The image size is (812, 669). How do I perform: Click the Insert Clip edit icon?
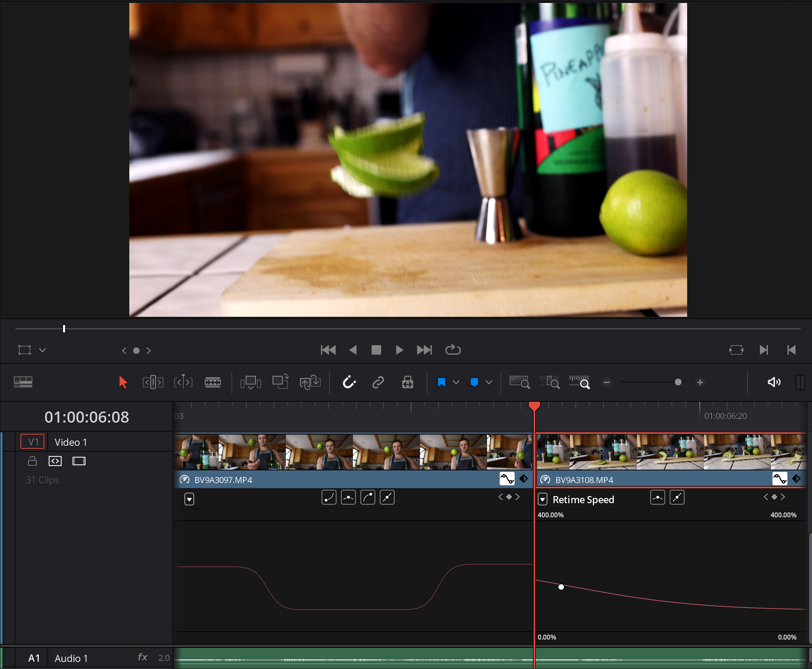pyautogui.click(x=250, y=382)
